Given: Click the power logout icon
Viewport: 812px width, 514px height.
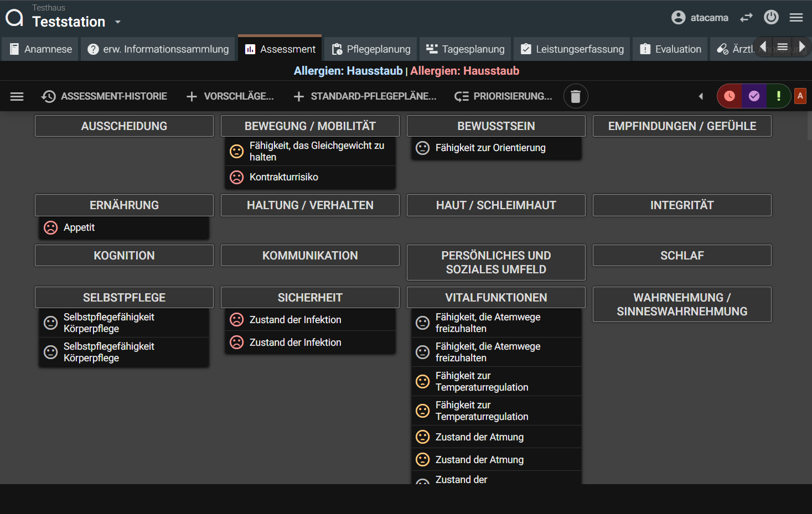Looking at the screenshot, I should point(770,17).
